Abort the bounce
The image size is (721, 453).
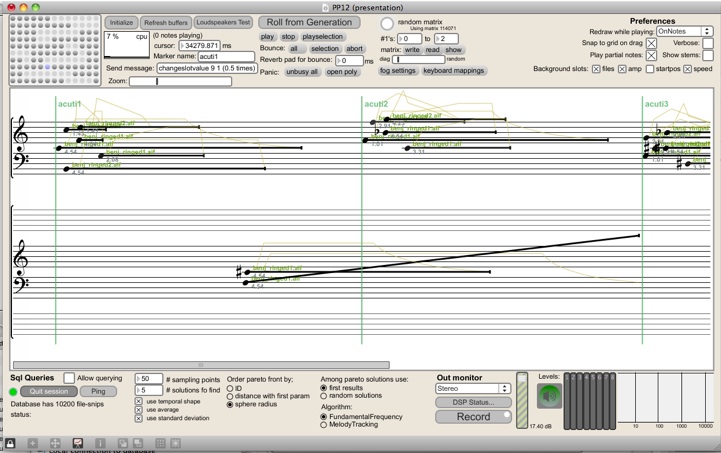click(355, 49)
